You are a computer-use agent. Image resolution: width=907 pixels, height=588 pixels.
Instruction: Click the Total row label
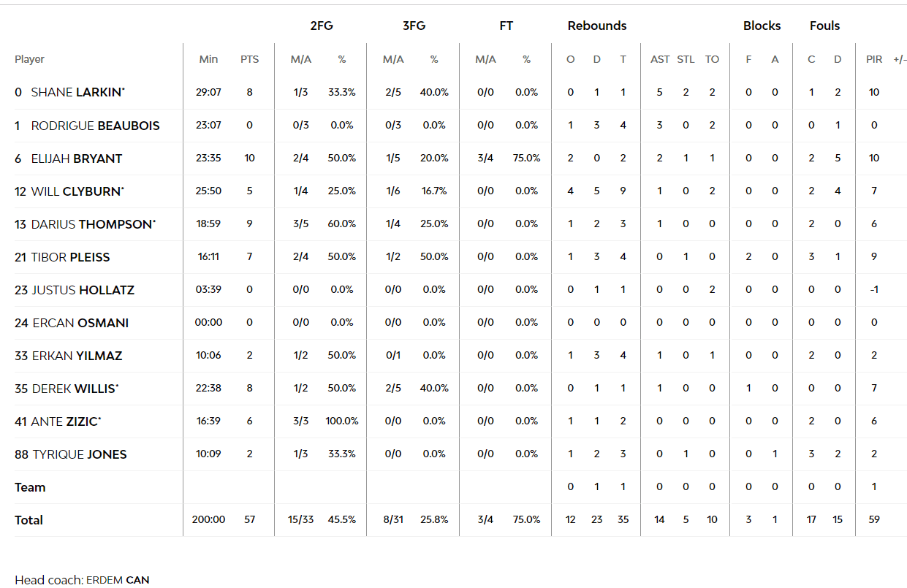(29, 520)
